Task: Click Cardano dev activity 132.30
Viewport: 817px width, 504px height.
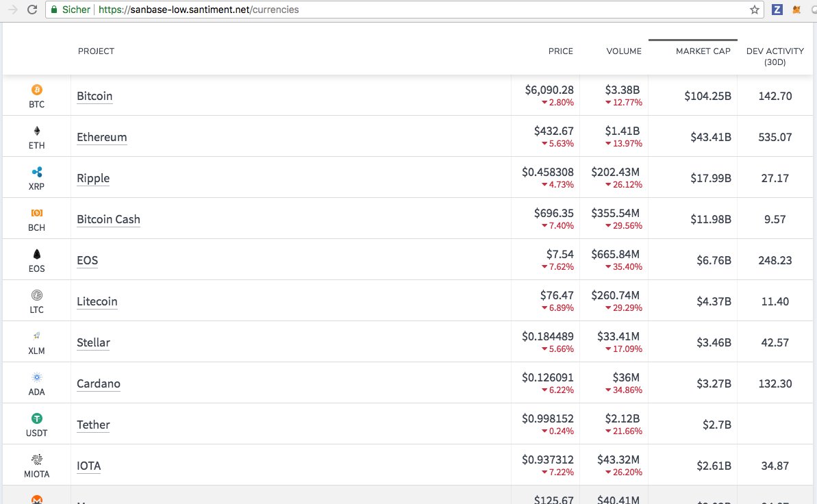Action: 775,383
